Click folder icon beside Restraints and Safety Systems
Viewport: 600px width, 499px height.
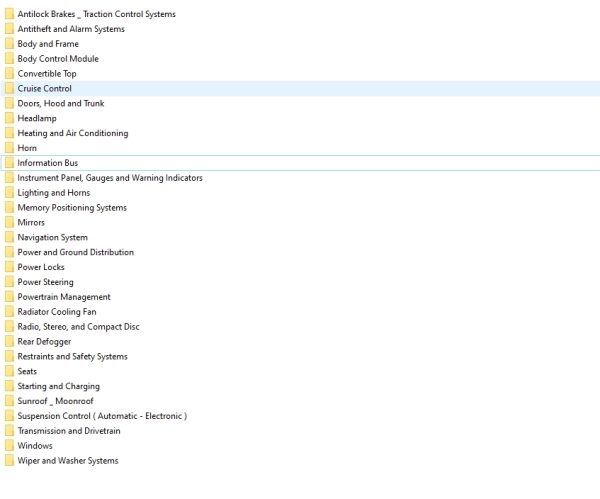10,357
